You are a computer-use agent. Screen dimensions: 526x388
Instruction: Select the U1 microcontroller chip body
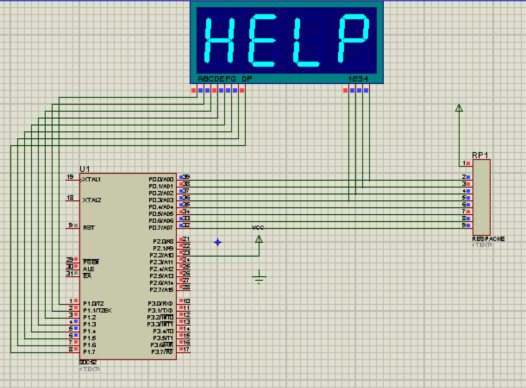(x=128, y=266)
